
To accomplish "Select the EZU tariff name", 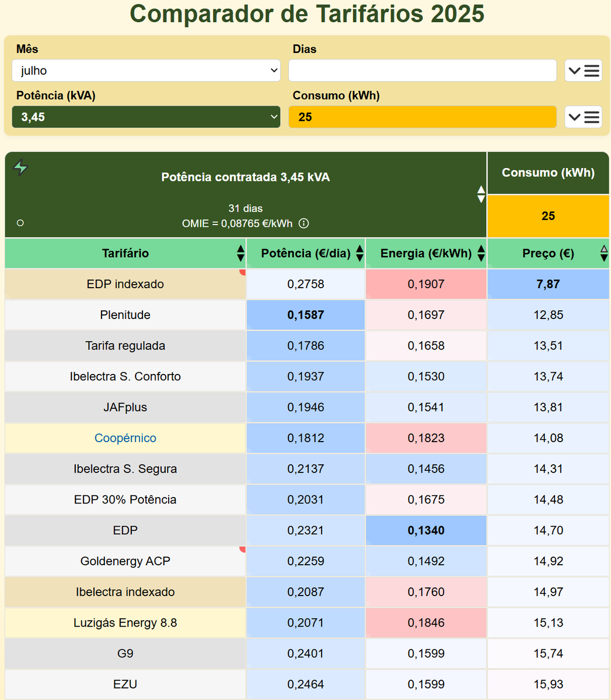I will pyautogui.click(x=125, y=685).
